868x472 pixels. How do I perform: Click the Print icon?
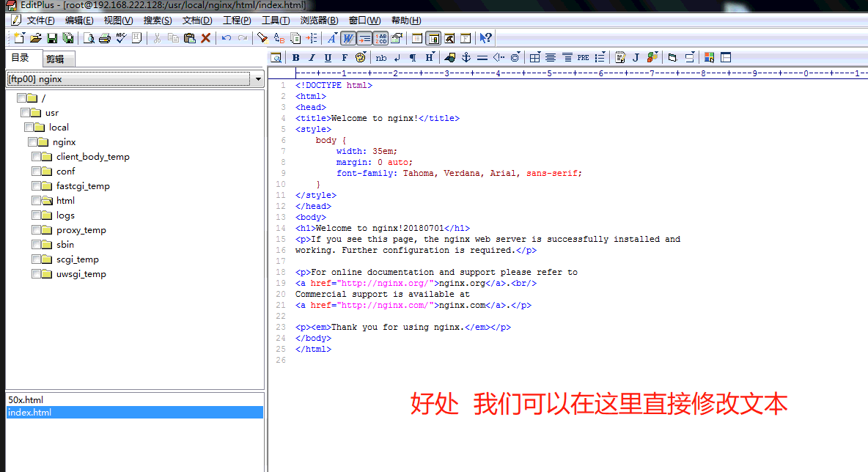(105, 38)
